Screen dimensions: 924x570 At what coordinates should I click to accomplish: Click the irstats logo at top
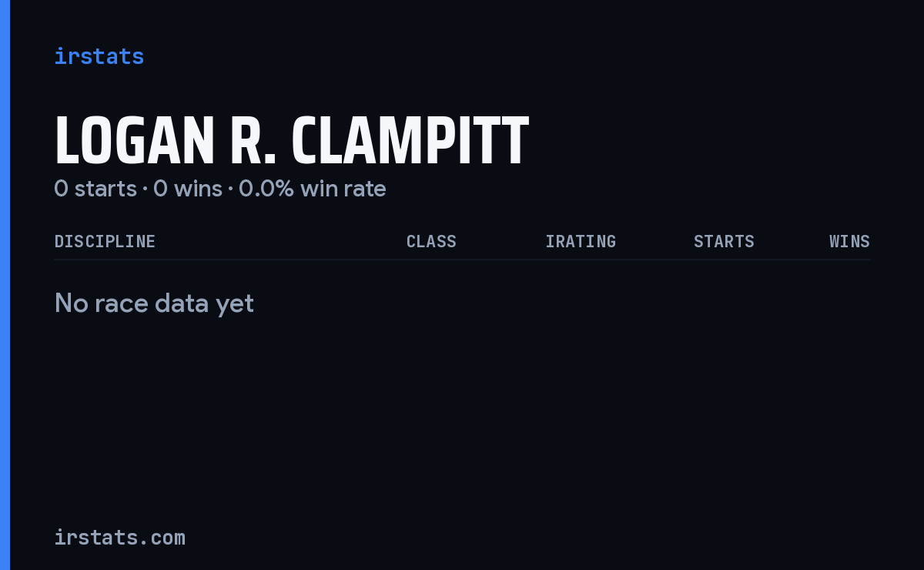click(x=99, y=56)
